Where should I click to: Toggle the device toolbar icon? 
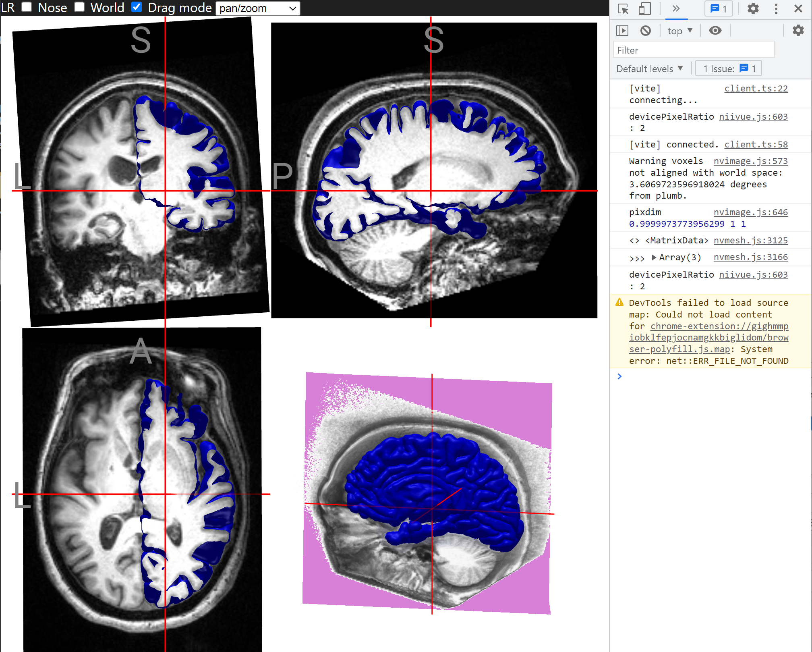(x=645, y=9)
